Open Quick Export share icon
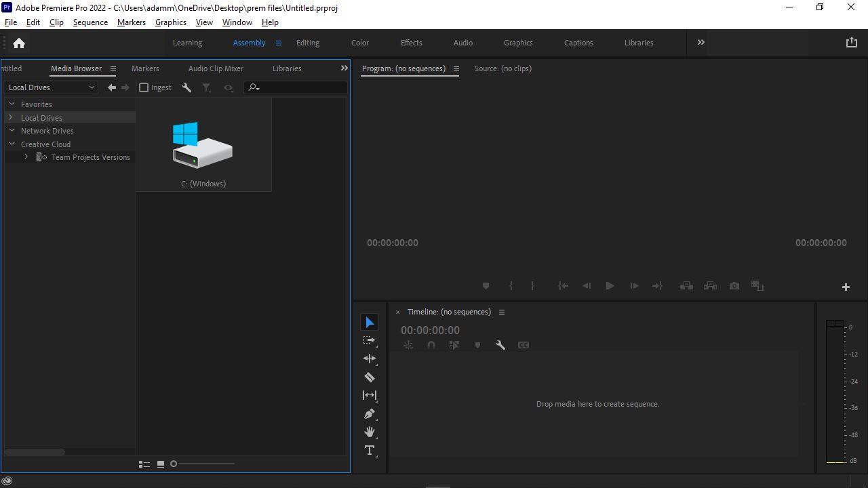868x488 pixels. 852,42
